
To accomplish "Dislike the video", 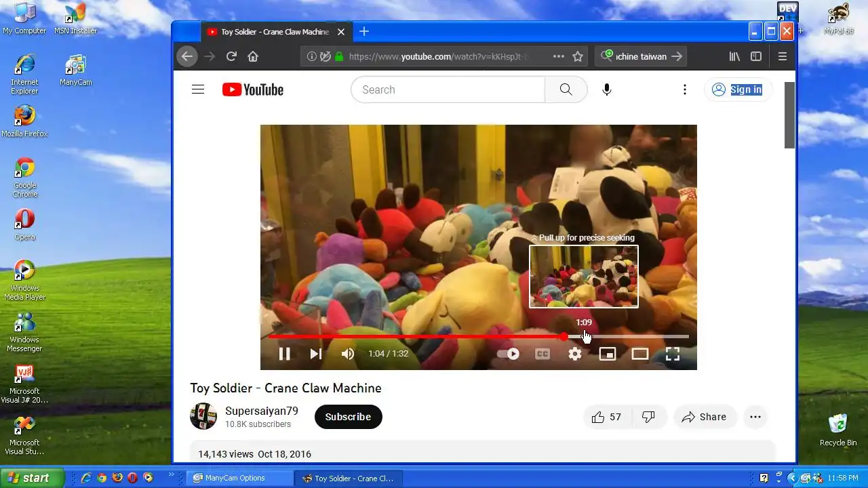I will point(649,417).
